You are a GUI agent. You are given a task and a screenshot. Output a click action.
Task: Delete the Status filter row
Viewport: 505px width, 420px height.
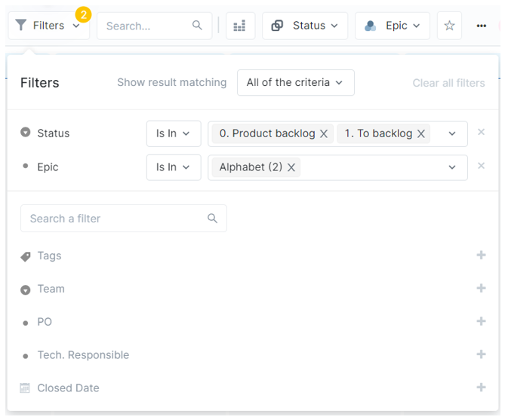(481, 132)
